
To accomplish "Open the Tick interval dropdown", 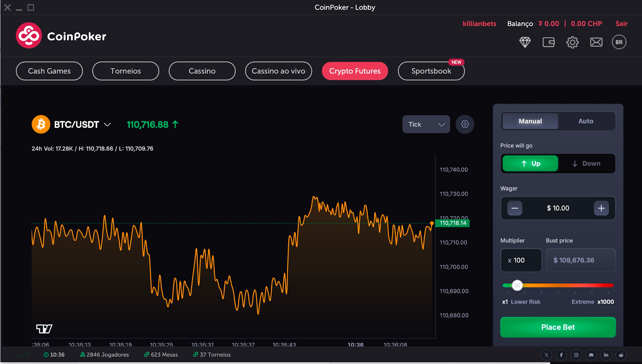I will (x=426, y=124).
